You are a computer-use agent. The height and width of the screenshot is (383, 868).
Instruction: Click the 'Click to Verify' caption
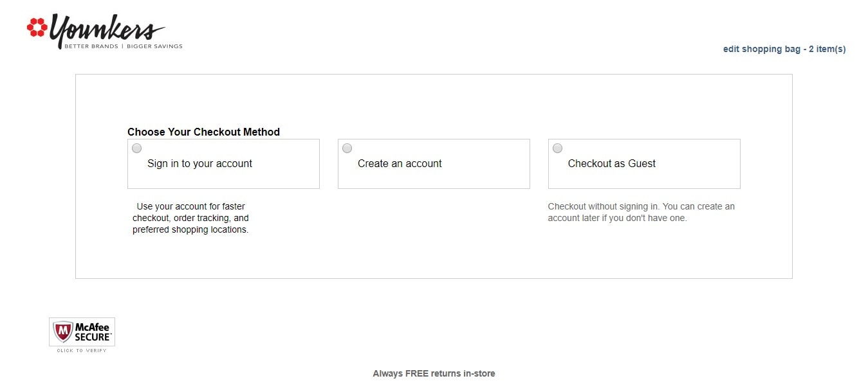point(82,350)
